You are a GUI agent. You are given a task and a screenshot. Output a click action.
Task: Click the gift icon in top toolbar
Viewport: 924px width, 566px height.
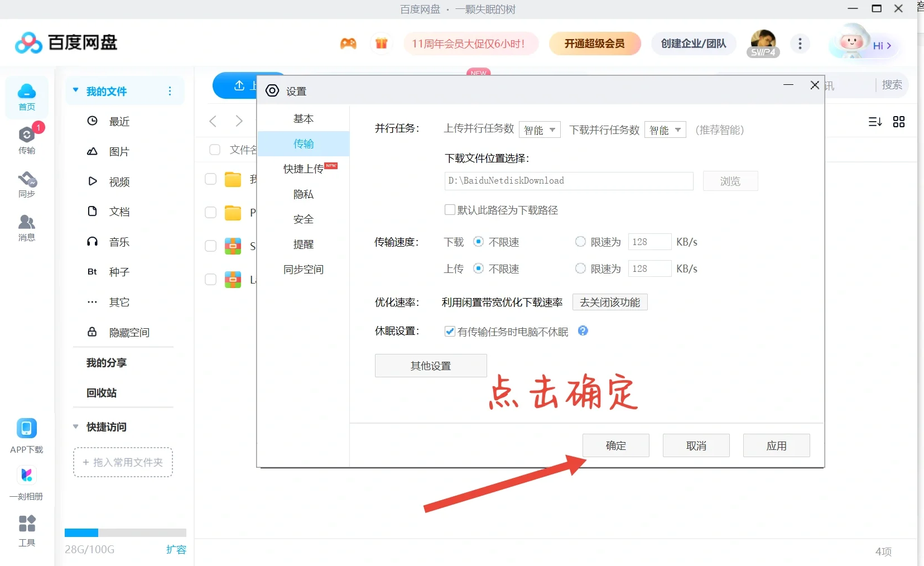pos(382,44)
